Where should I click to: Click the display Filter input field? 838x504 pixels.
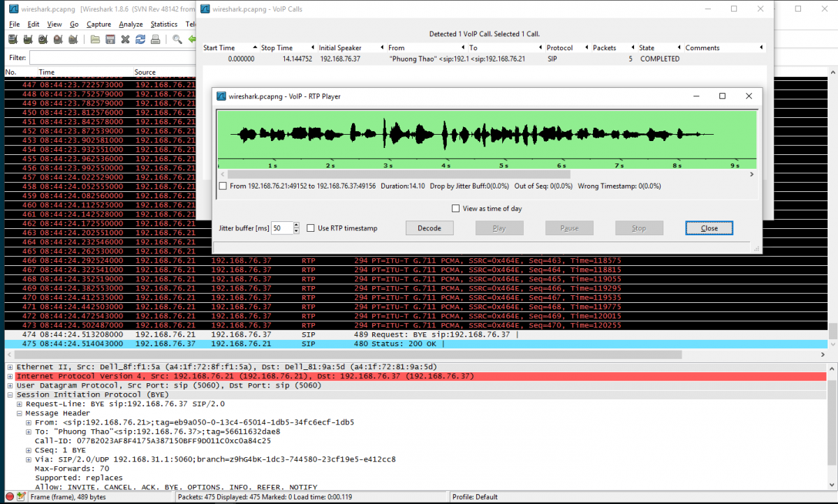pyautogui.click(x=112, y=57)
